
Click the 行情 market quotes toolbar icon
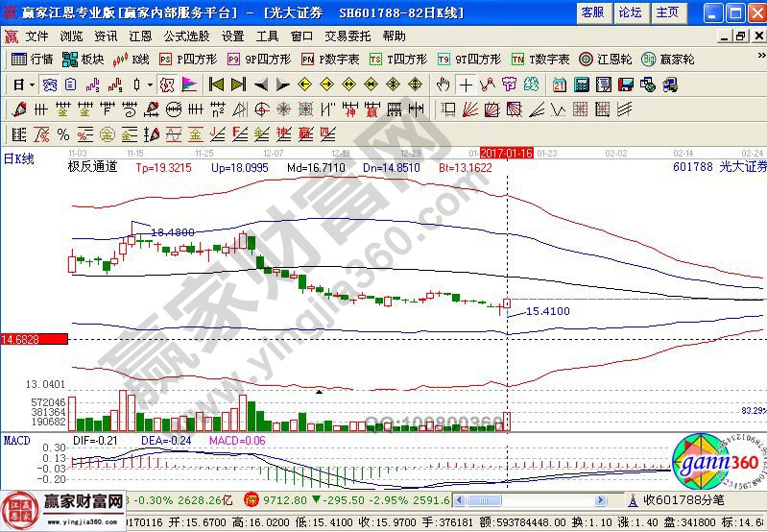coord(32,60)
